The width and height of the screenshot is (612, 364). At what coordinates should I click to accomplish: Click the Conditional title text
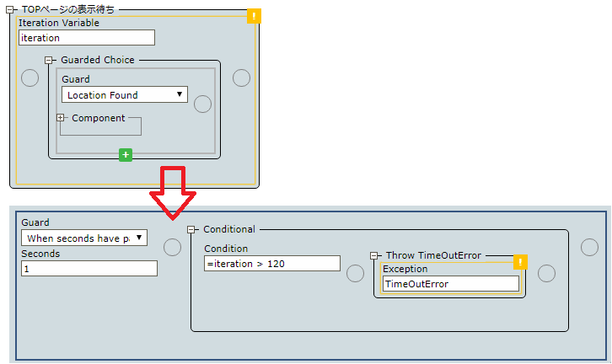[x=229, y=229]
